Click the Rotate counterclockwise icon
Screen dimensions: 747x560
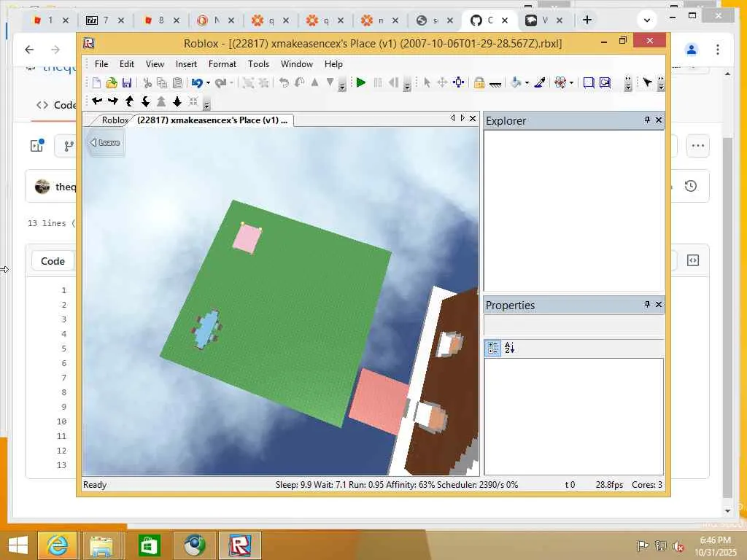click(284, 83)
